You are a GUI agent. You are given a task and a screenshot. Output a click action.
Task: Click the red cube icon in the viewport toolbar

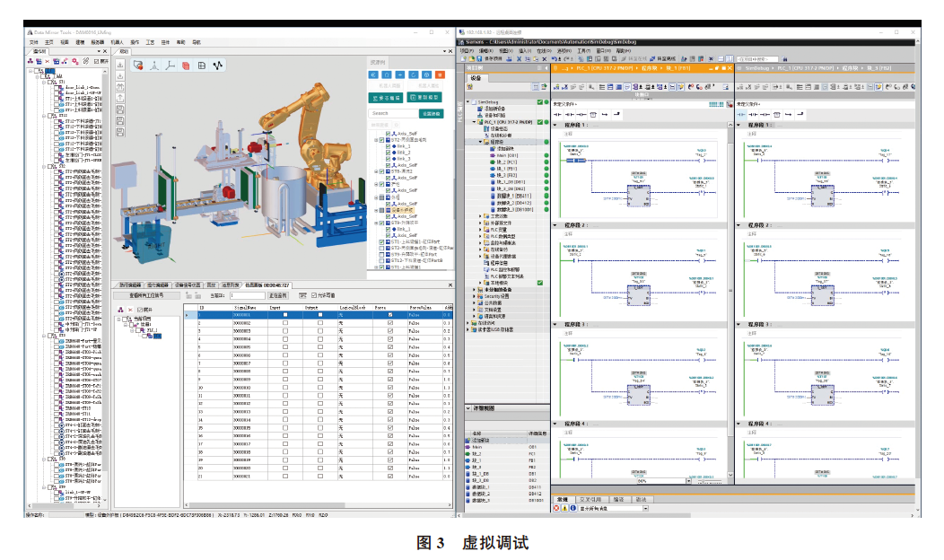tap(186, 66)
